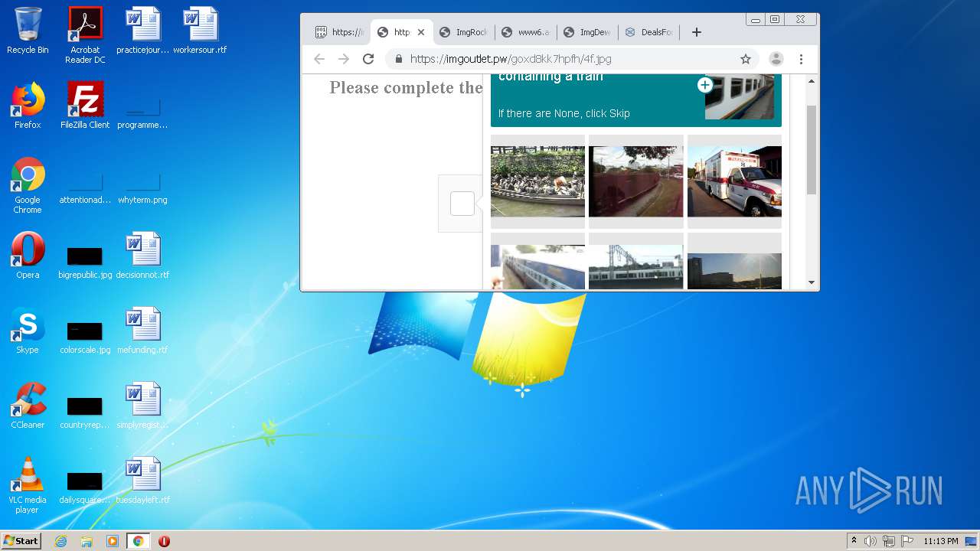Tick the captcha verification checkbox
980x551 pixels.
[462, 204]
